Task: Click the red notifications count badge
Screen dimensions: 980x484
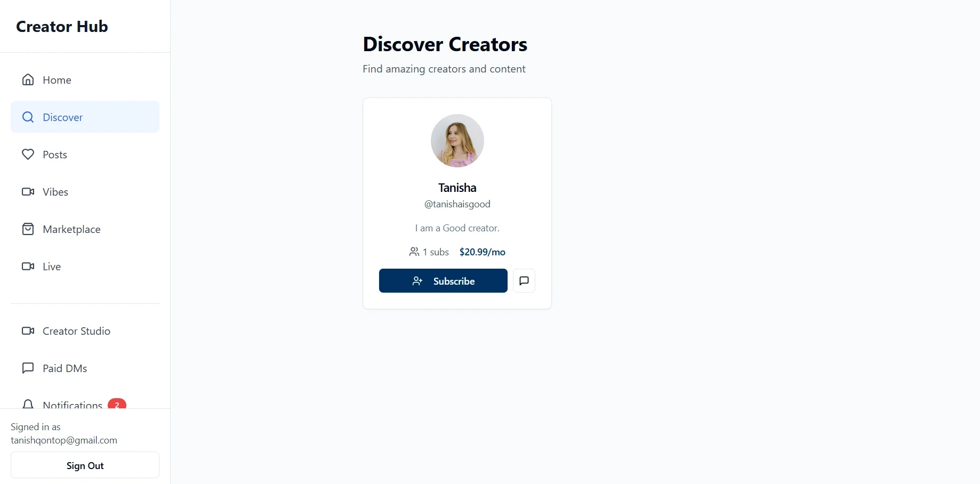Action: [x=117, y=404]
